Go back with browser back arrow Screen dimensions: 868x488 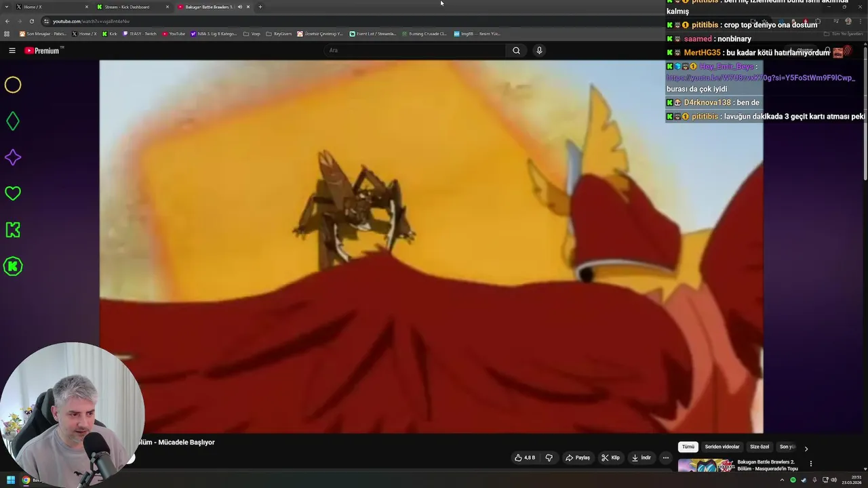pos(8,21)
